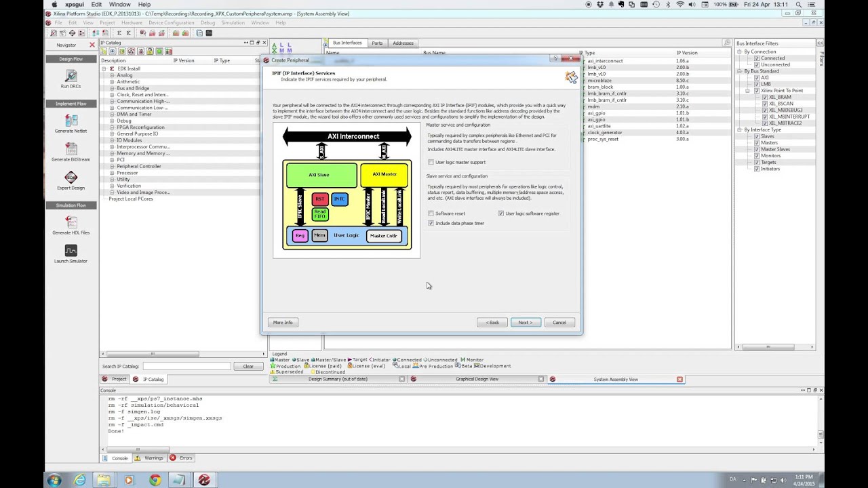Expand the DMA and Timer category
The width and height of the screenshot is (868, 488).
112,114
